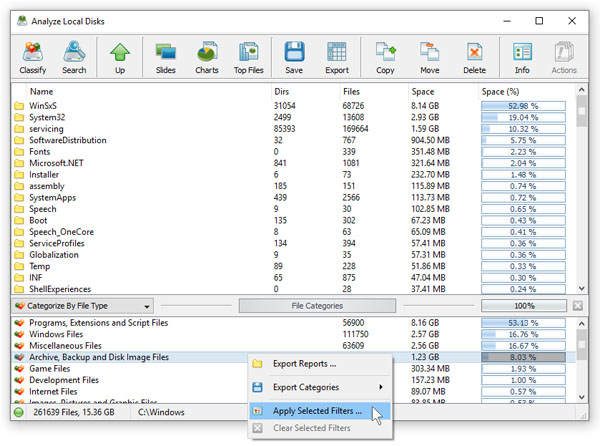Click the categories list scroll up arrow

pos(582,324)
